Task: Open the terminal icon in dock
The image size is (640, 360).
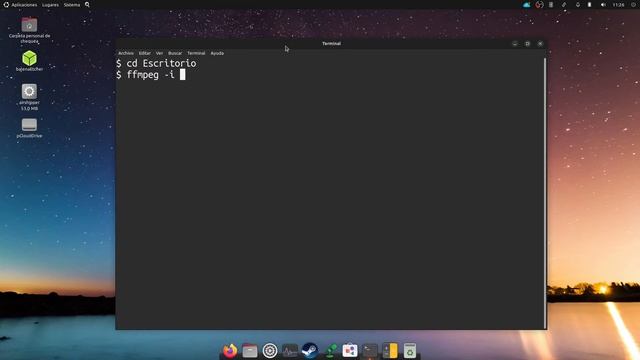Action: click(x=370, y=351)
